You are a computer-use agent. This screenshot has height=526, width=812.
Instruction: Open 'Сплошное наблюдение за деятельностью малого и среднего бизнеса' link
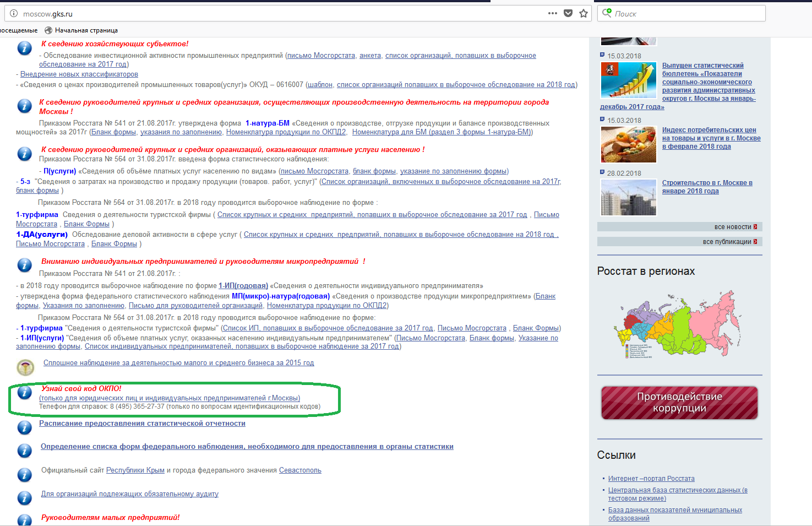tap(179, 363)
